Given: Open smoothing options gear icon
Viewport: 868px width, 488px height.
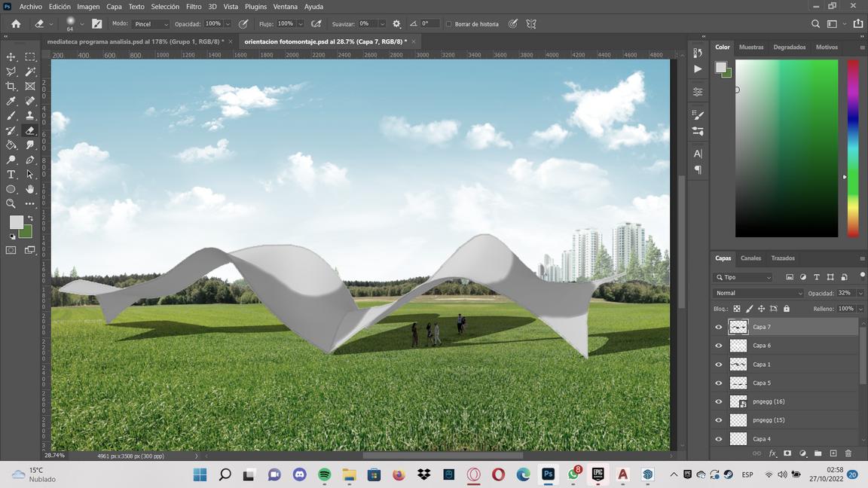Looking at the screenshot, I should click(396, 24).
